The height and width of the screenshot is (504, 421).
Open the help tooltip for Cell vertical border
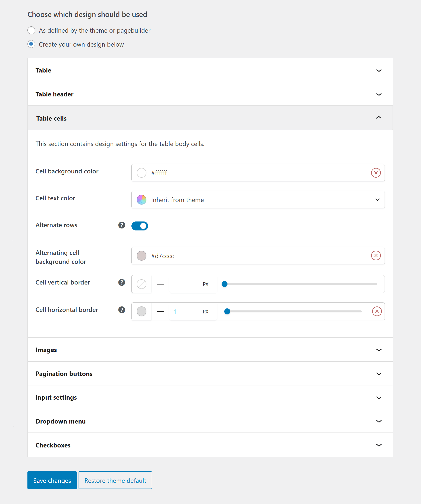coord(121,283)
